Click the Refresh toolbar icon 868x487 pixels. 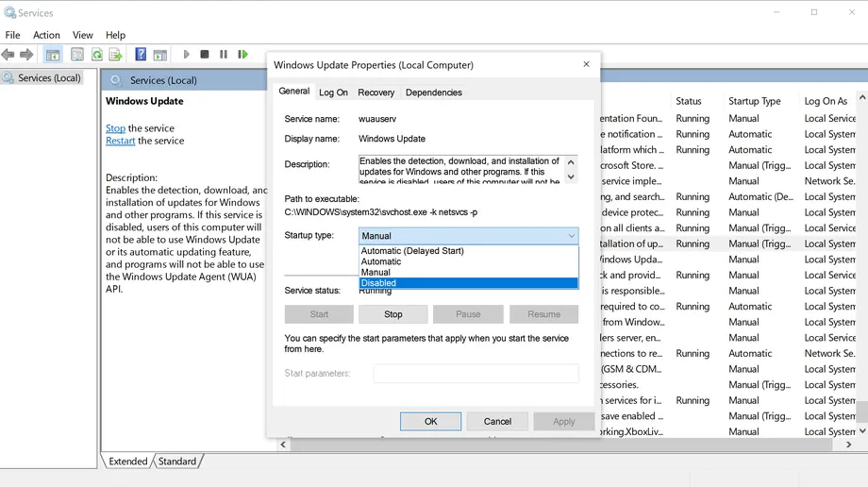click(97, 55)
